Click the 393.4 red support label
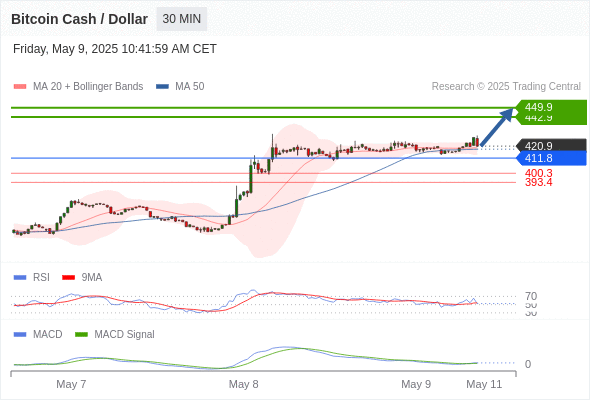This screenshot has width=590, height=400. 538,183
